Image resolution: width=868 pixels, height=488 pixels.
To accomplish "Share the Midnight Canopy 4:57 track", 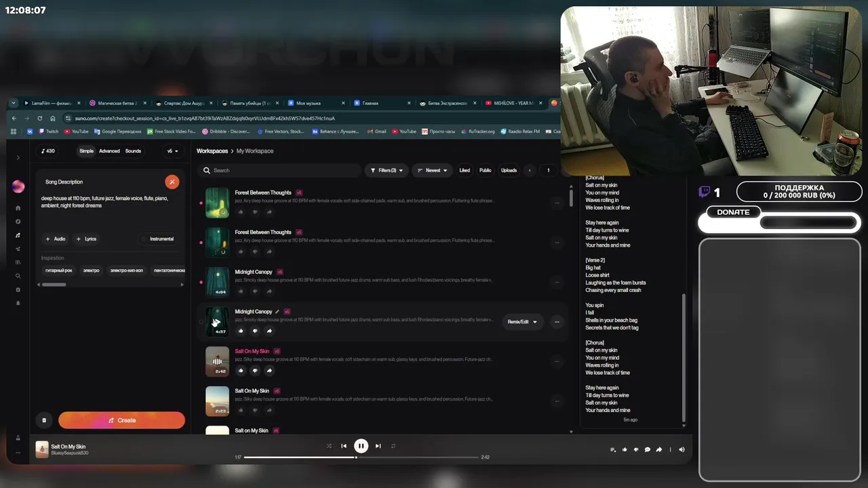I will pos(269,331).
